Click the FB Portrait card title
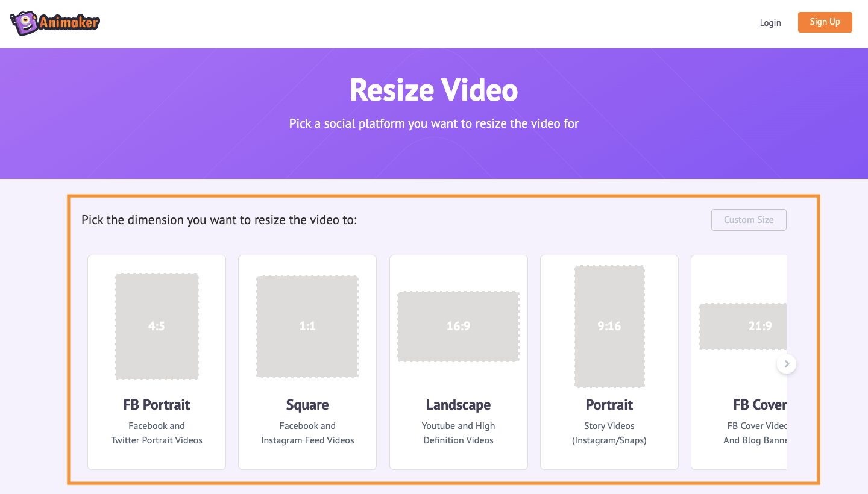 157,405
